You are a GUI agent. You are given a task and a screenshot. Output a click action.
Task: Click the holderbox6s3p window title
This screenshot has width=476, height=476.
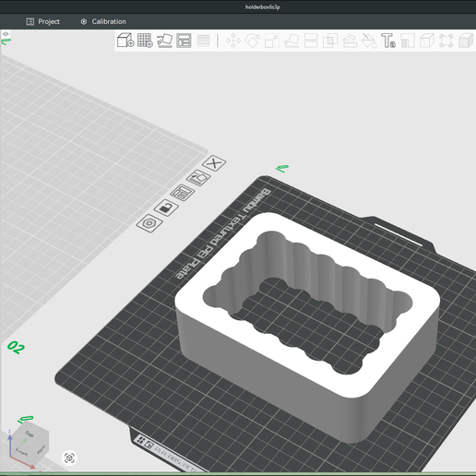point(262,6)
